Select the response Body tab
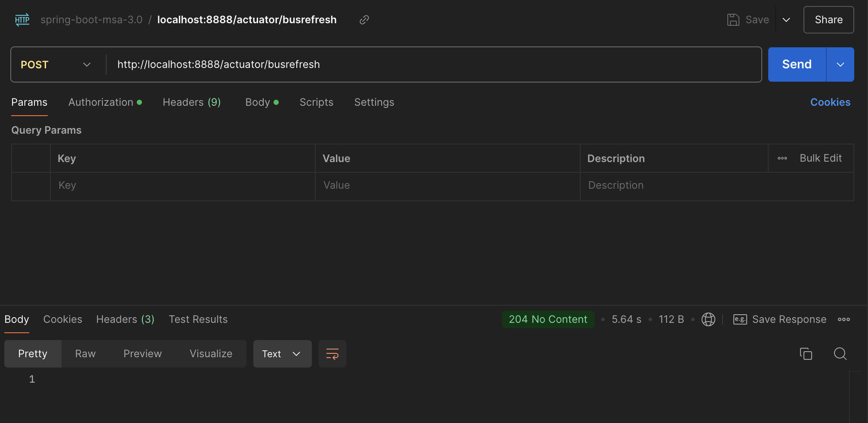Viewport: 868px width, 423px height. point(17,319)
